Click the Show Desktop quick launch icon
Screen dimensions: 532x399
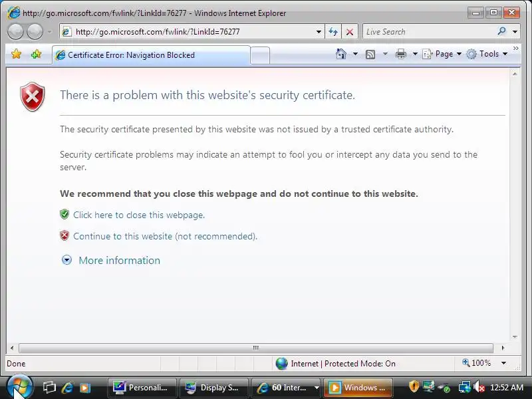[49, 387]
